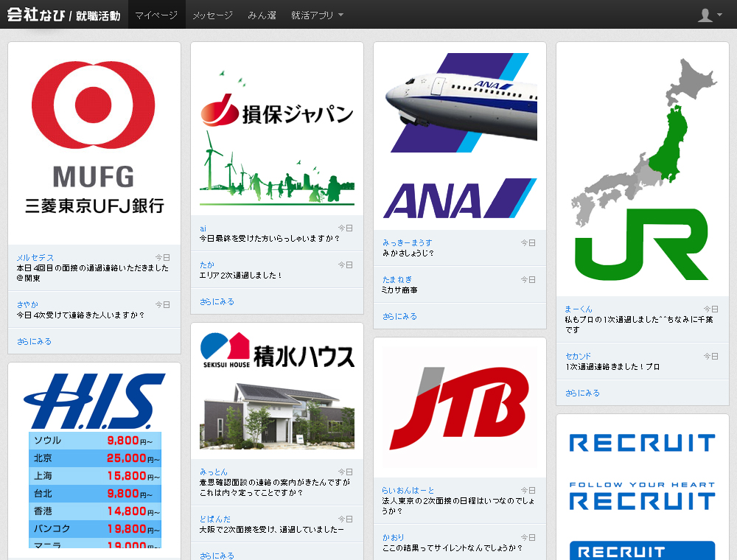This screenshot has height=560, width=737.
Task: Click comment 1次通過連絡きました！プロ
Action: tap(612, 366)
